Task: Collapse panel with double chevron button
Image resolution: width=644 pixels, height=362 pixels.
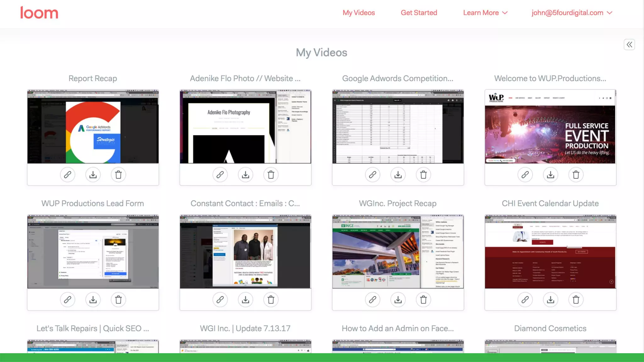Action: pos(629,45)
